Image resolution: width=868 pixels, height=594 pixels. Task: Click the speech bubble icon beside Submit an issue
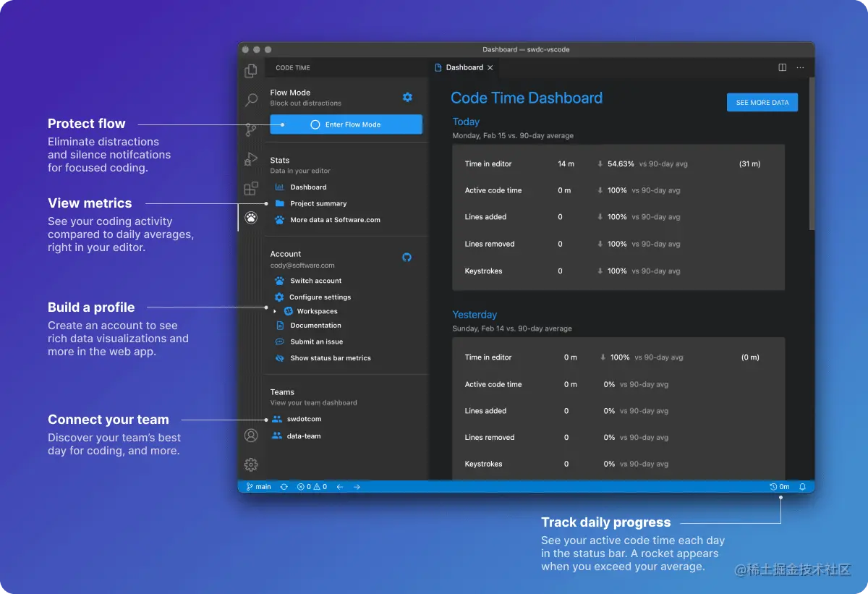[279, 341]
